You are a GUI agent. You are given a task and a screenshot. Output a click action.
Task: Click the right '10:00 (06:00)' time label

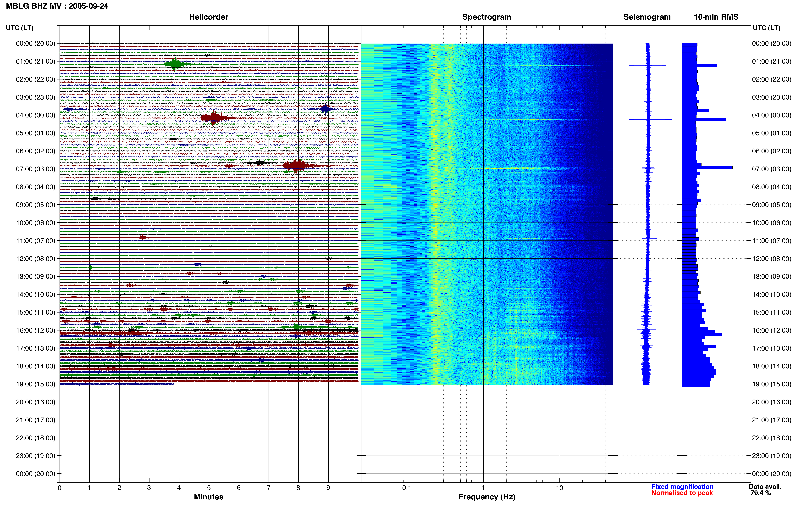pyautogui.click(x=772, y=223)
